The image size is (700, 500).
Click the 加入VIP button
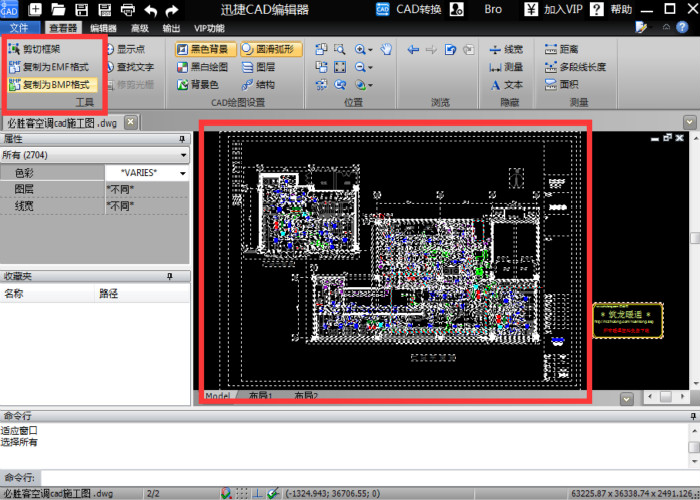[x=554, y=9]
